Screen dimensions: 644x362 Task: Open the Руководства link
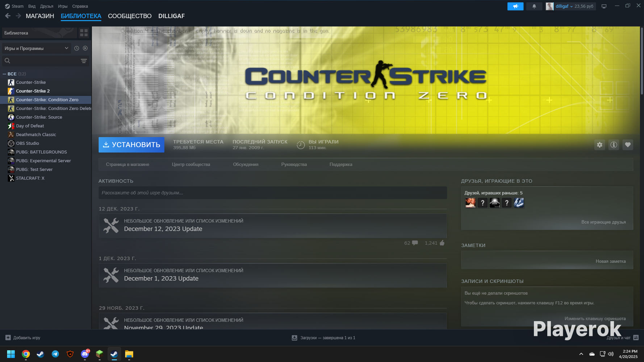(294, 164)
